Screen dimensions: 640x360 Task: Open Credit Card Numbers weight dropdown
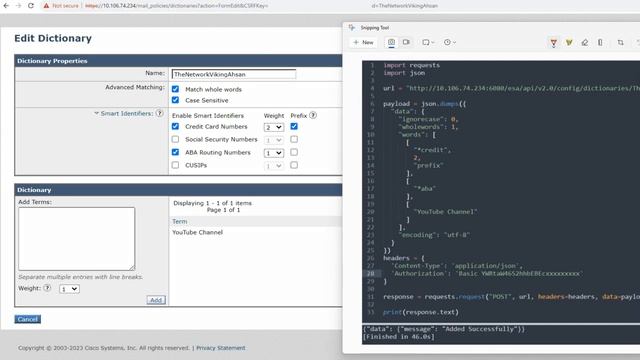pos(273,127)
